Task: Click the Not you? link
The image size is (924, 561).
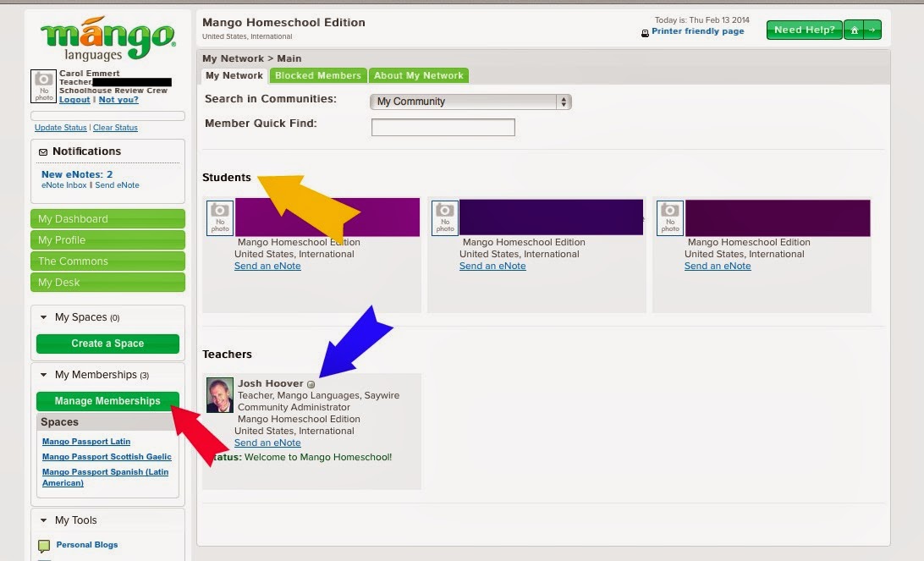Action: tap(118, 100)
